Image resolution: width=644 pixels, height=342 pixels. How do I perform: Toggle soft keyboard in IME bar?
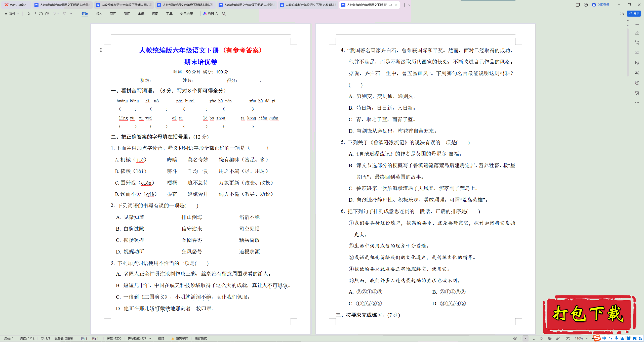click(x=622, y=338)
